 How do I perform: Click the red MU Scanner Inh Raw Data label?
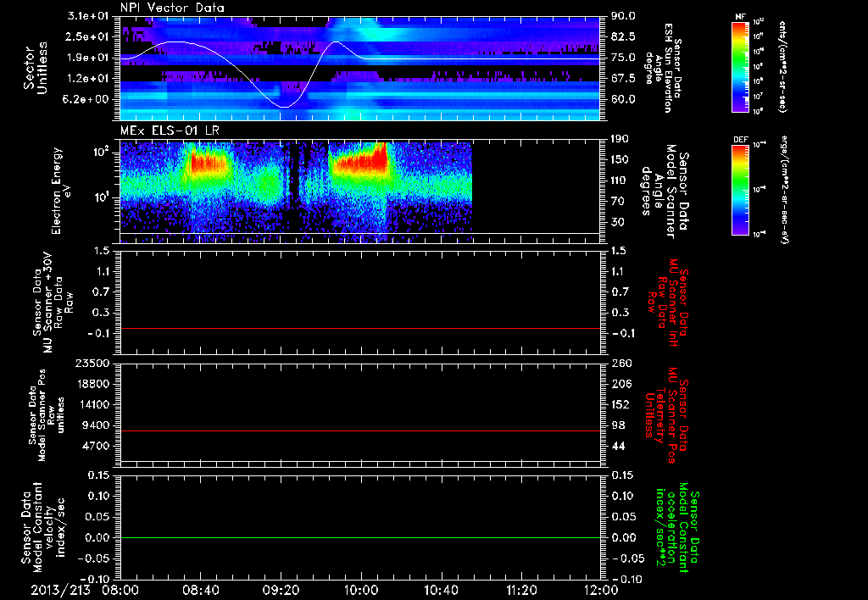[x=667, y=303]
